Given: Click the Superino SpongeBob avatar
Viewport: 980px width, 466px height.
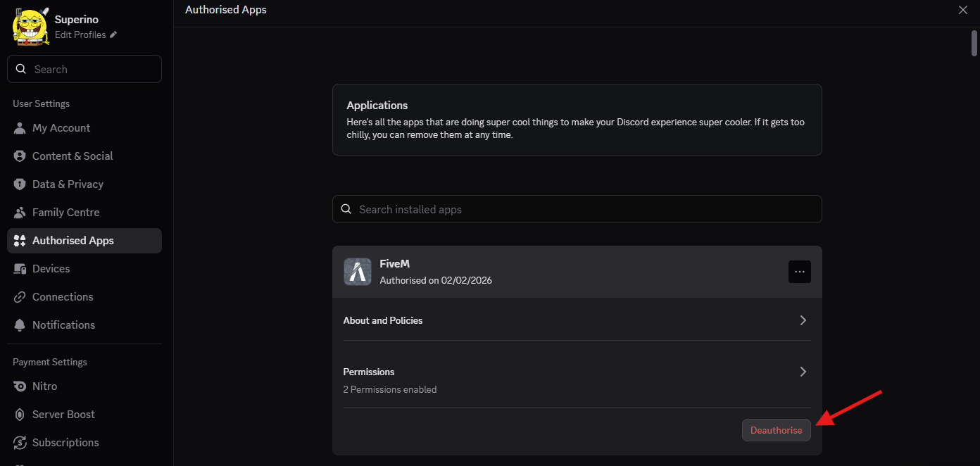Looking at the screenshot, I should 30,27.
